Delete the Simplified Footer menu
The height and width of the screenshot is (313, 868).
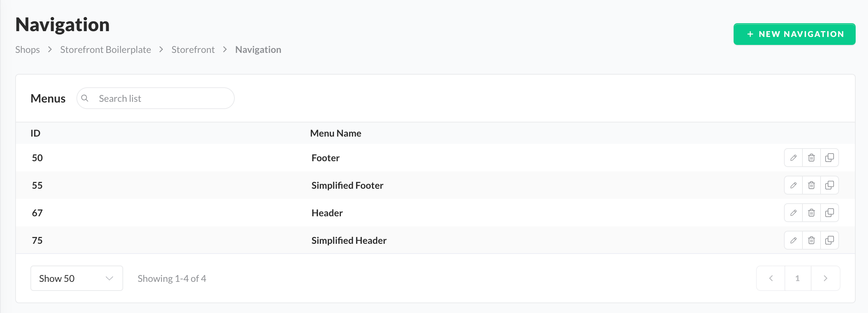point(811,185)
